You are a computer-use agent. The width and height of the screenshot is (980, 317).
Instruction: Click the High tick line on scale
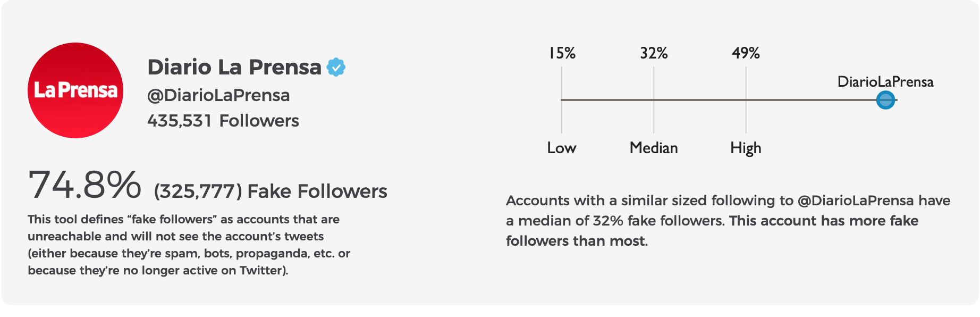[x=746, y=117]
